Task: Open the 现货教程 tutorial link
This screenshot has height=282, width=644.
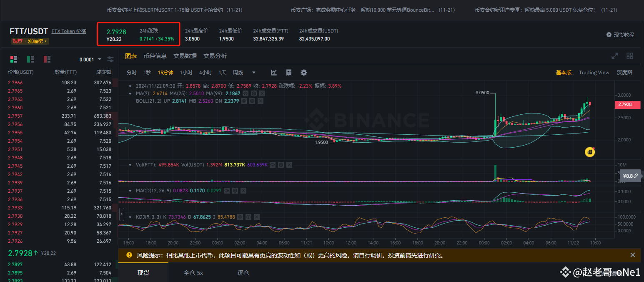Action: [x=624, y=35]
